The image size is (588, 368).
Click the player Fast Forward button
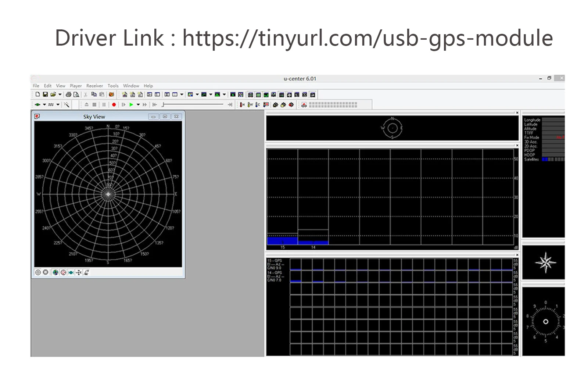[x=145, y=105]
